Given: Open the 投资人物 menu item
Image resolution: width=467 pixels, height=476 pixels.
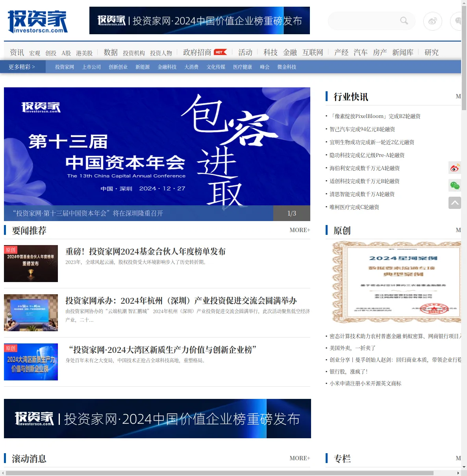Looking at the screenshot, I should click(x=161, y=53).
